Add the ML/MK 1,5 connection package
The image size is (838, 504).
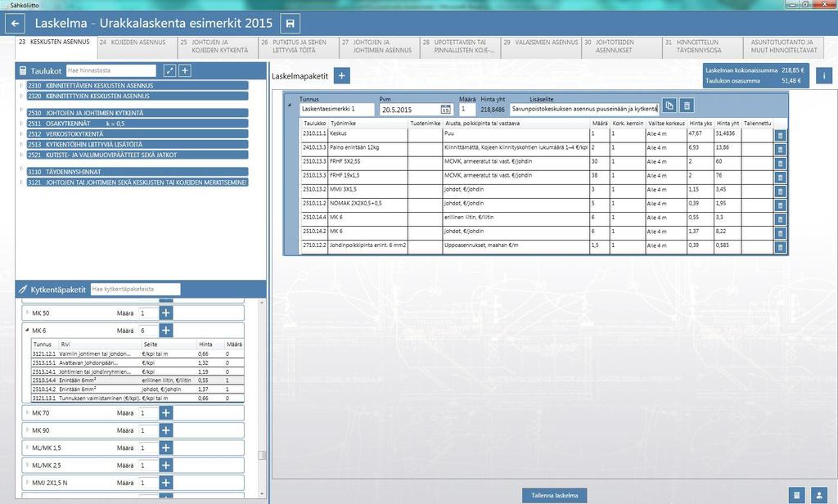[166, 448]
